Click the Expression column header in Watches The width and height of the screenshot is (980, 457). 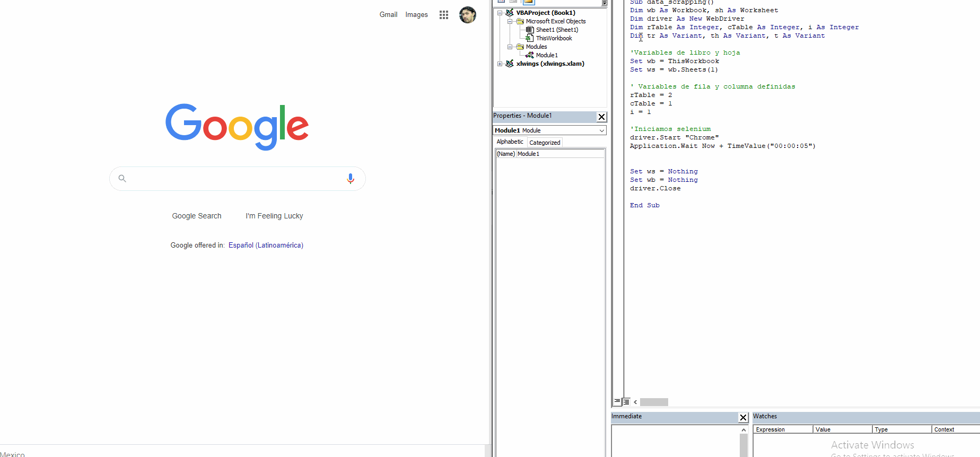783,429
